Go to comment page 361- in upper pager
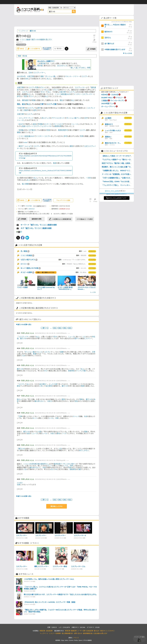This screenshot has height=644, width=147. [x=60, y=328]
